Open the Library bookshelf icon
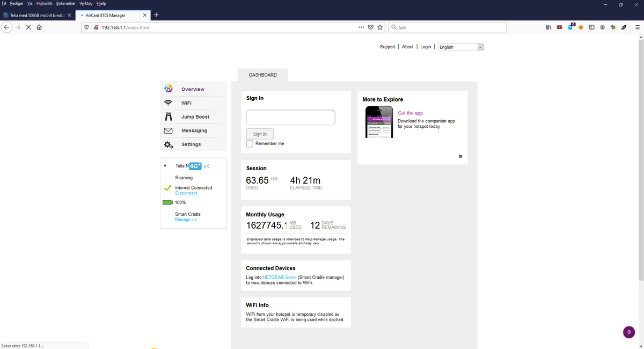Screen dimensions: 644x349 pyautogui.click(x=549, y=27)
